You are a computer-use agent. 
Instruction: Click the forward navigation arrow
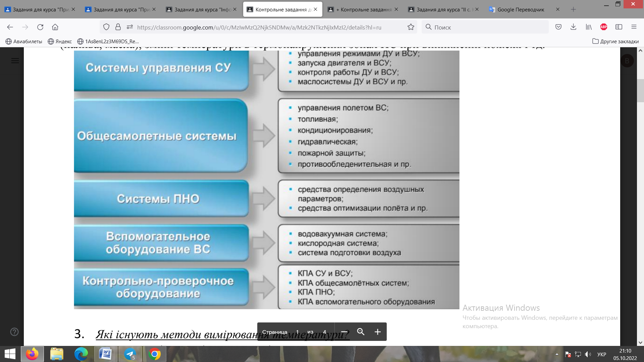pos(25,27)
